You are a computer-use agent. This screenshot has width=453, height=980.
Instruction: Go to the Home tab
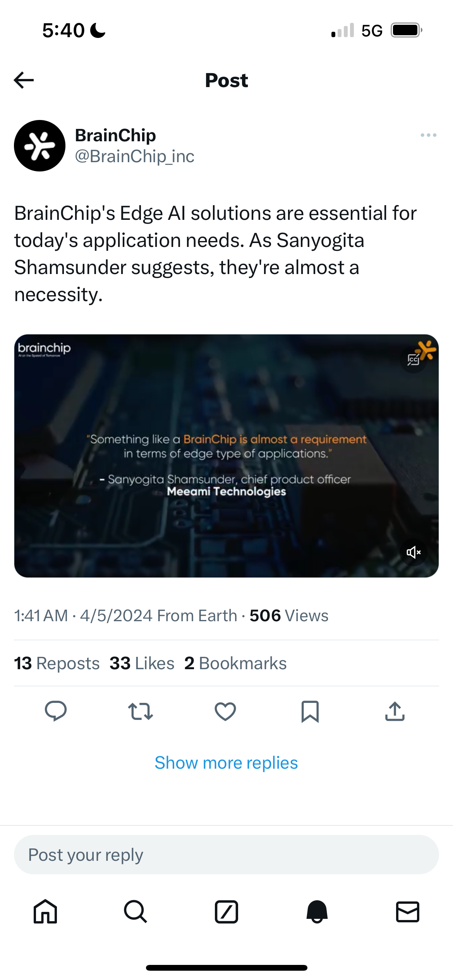pos(45,911)
